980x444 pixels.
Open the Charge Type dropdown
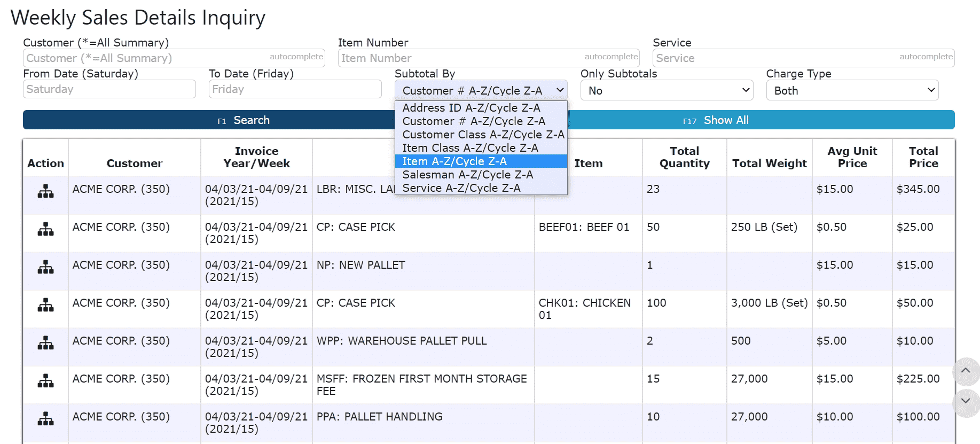point(852,91)
